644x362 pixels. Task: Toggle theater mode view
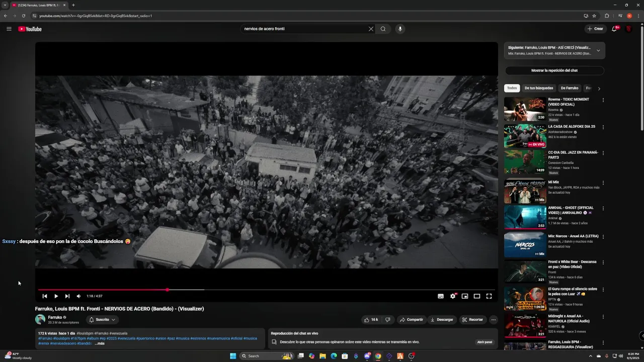tap(477, 296)
